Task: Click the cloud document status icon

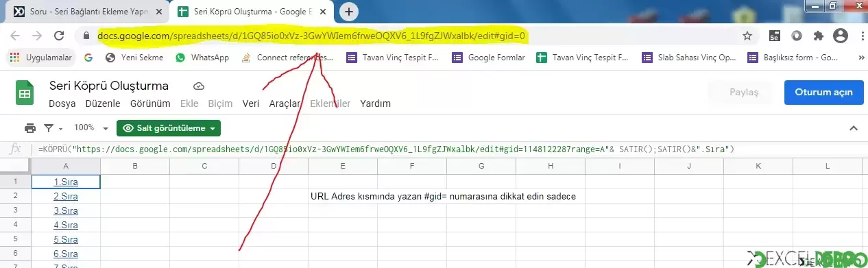Action: (199, 86)
